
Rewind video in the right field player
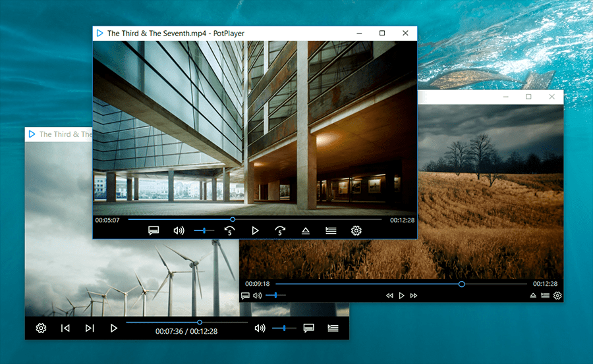point(389,296)
